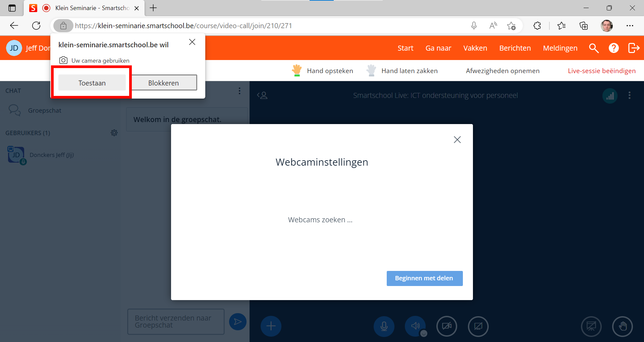Open the Berichten menu
Screen dimensions: 644x342
click(515, 48)
